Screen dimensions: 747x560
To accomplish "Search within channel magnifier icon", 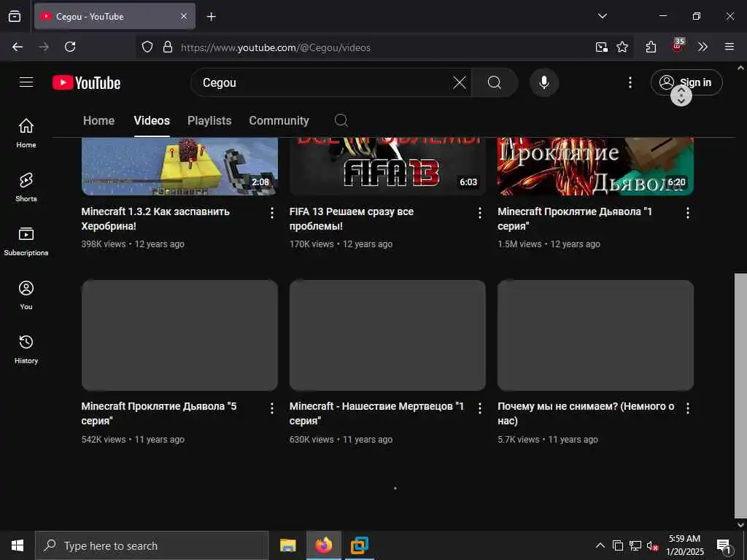I will point(341,120).
